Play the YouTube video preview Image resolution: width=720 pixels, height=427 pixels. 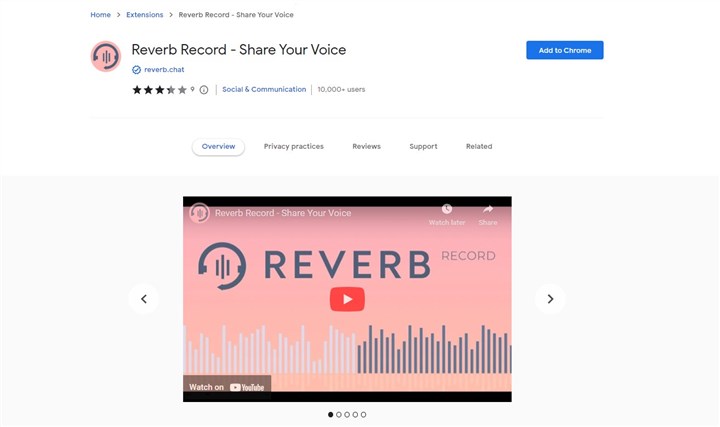click(x=347, y=299)
